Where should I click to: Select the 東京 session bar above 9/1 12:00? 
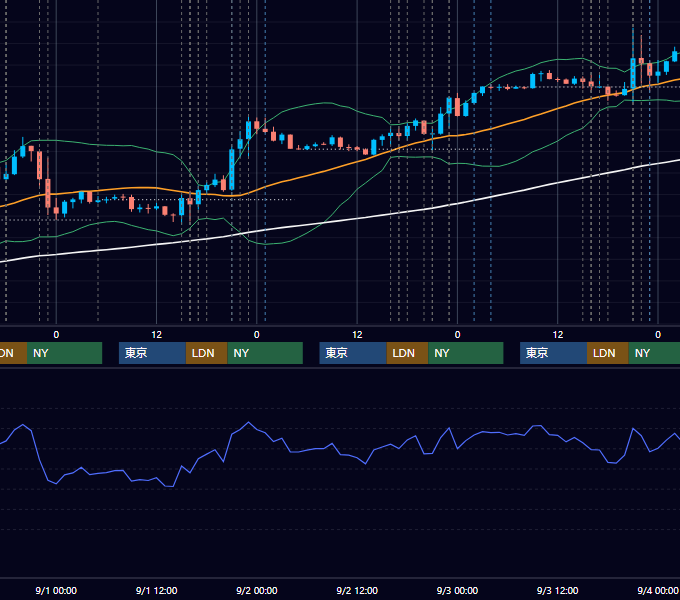[x=152, y=353]
